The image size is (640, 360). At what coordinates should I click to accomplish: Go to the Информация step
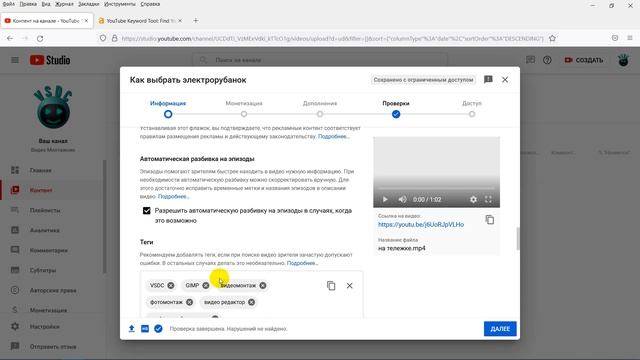click(168, 109)
